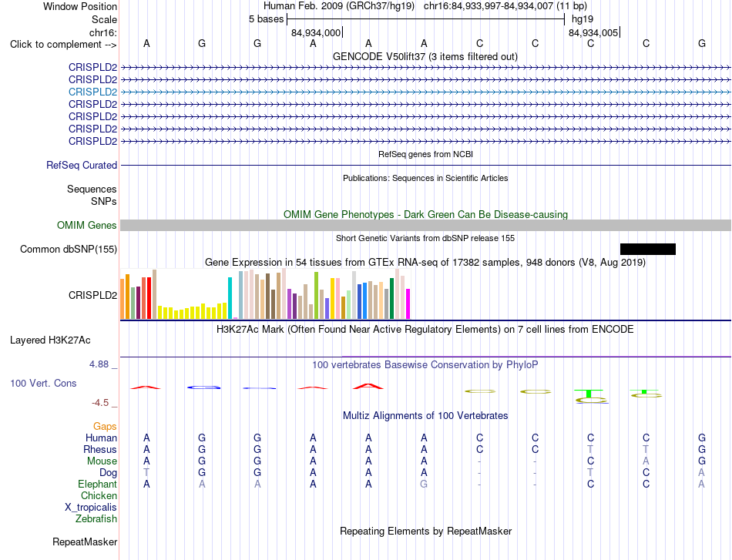
Task: Open the light blue CRISPLD2 transcript label
Action: coord(92,92)
